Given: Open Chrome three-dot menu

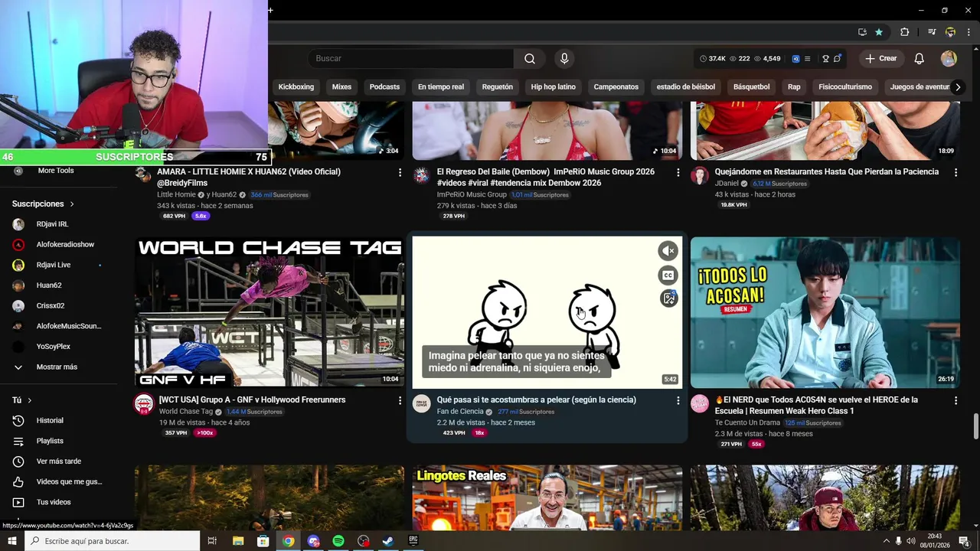Looking at the screenshot, I should point(969,32).
